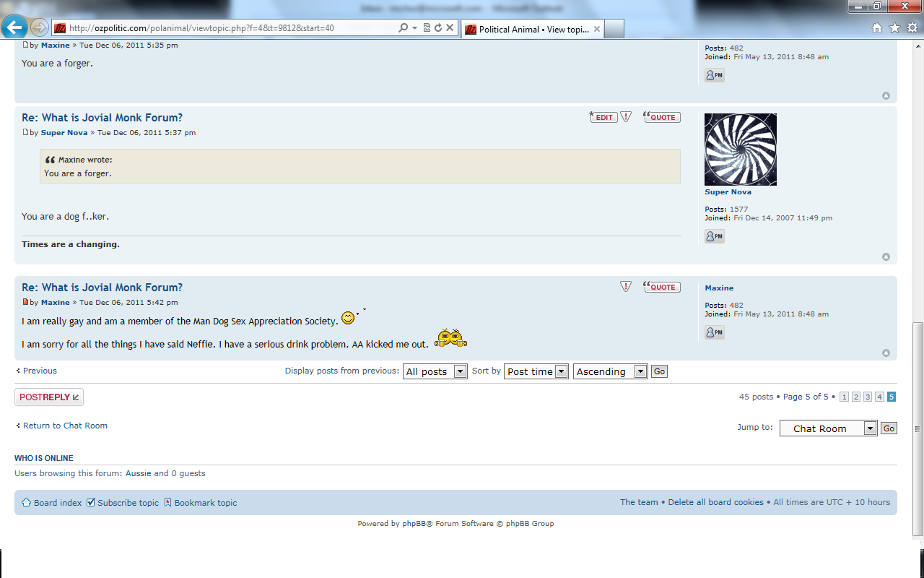Quote Maxine's last post
This screenshot has width=924, height=578.
(x=662, y=287)
